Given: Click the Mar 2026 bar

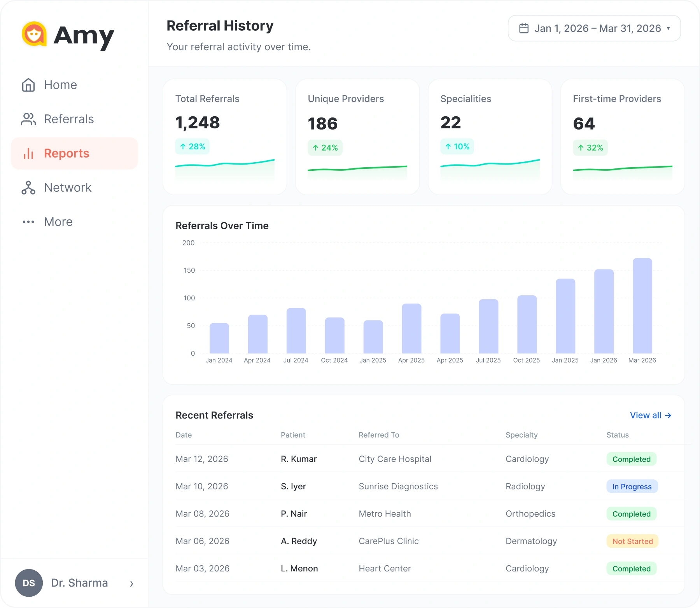Looking at the screenshot, I should (x=642, y=306).
